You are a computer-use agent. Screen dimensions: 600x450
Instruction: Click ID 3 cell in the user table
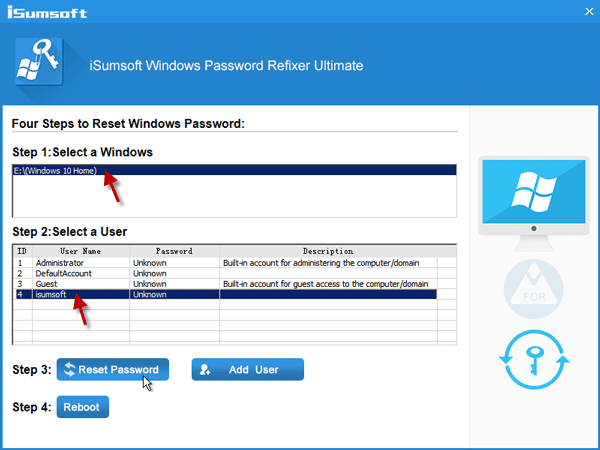coord(23,284)
